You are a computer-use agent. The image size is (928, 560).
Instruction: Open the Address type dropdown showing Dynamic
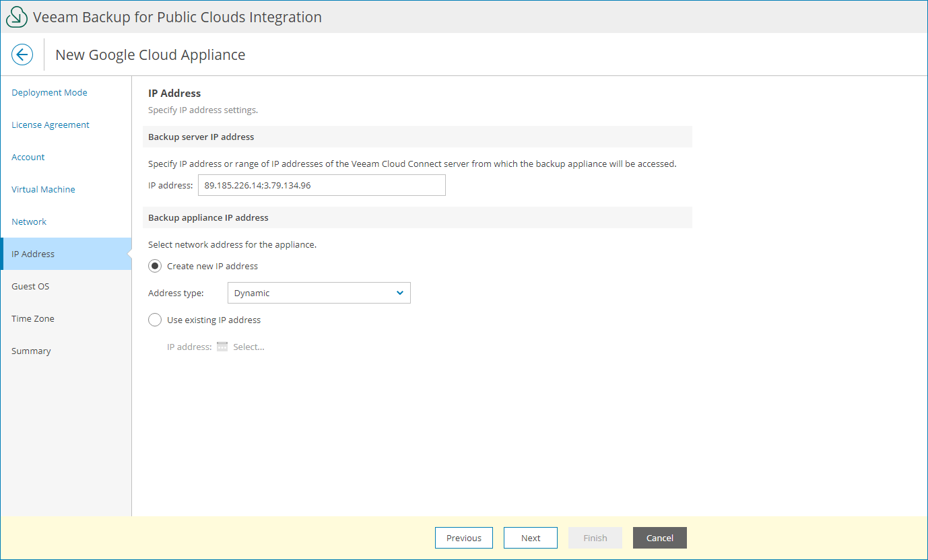click(x=319, y=293)
